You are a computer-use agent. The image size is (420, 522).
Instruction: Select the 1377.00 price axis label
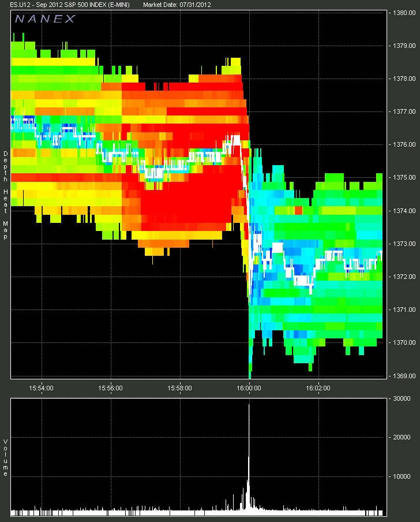point(404,112)
